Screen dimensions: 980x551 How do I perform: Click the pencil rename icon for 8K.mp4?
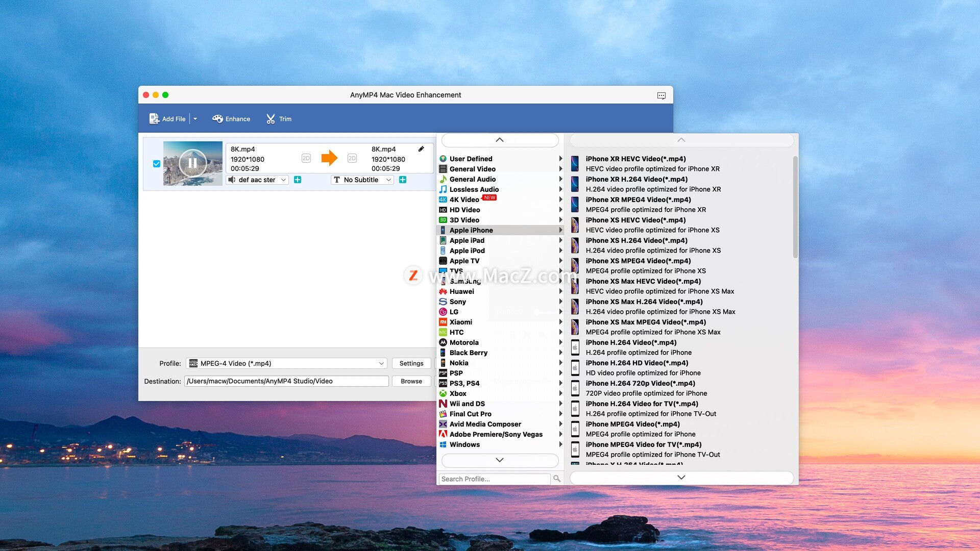coord(421,149)
